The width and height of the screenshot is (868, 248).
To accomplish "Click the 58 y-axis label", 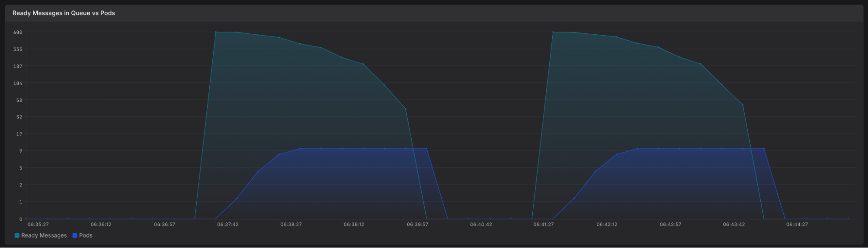I will [19, 101].
